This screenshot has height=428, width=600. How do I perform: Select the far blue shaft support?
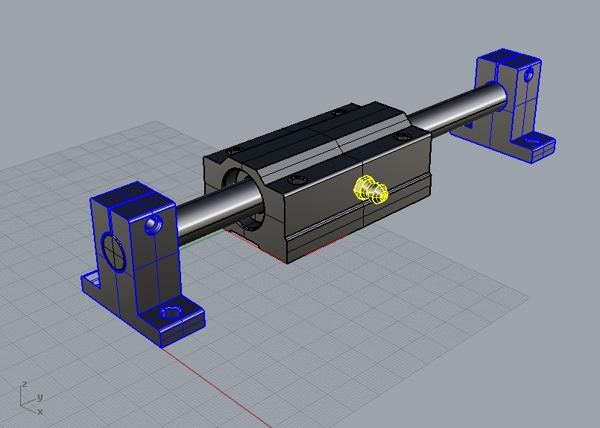505,105
